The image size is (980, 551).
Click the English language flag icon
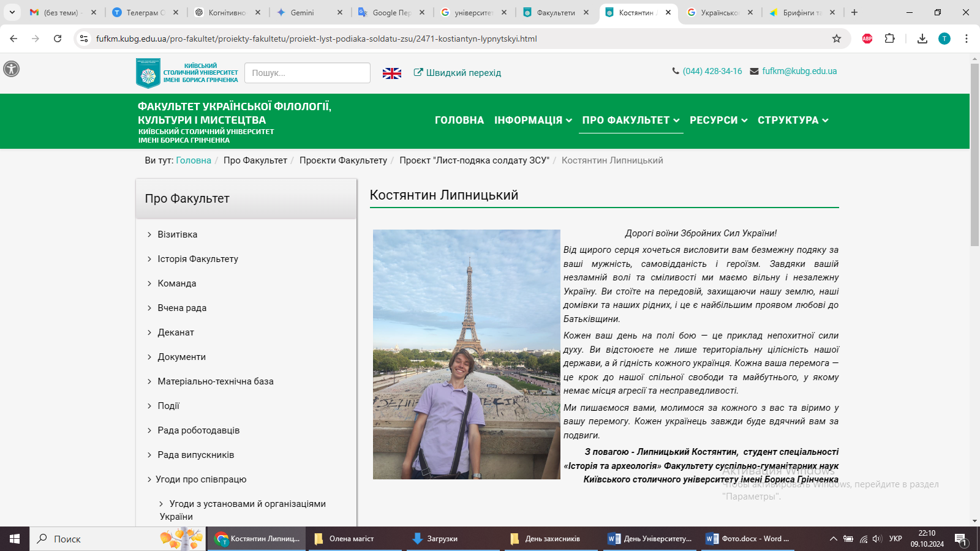coord(391,73)
